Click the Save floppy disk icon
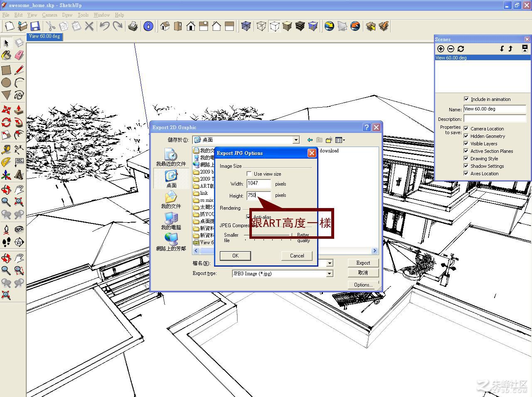The image size is (532, 397). pos(35,26)
